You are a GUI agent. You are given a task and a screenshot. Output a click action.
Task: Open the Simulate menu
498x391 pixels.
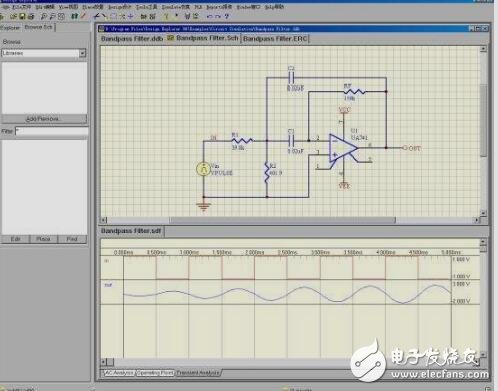176,7
